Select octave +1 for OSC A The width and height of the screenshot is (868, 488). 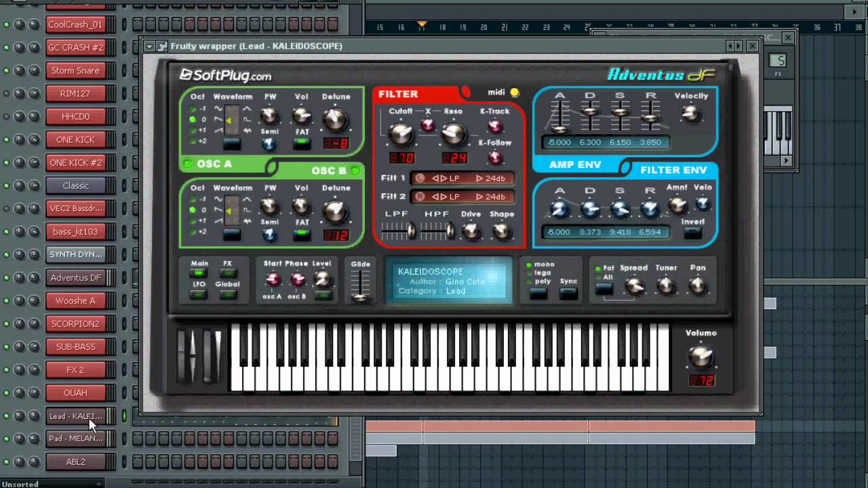(x=193, y=130)
